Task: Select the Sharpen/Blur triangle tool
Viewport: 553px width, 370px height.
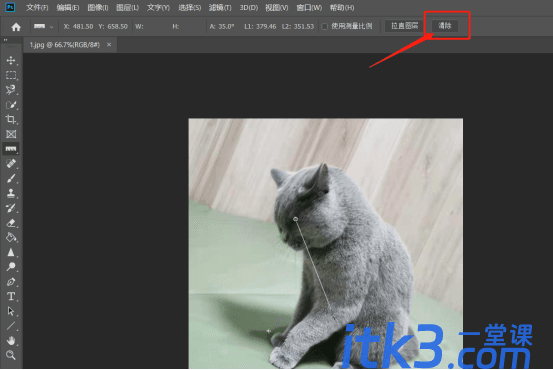Action: (11, 252)
